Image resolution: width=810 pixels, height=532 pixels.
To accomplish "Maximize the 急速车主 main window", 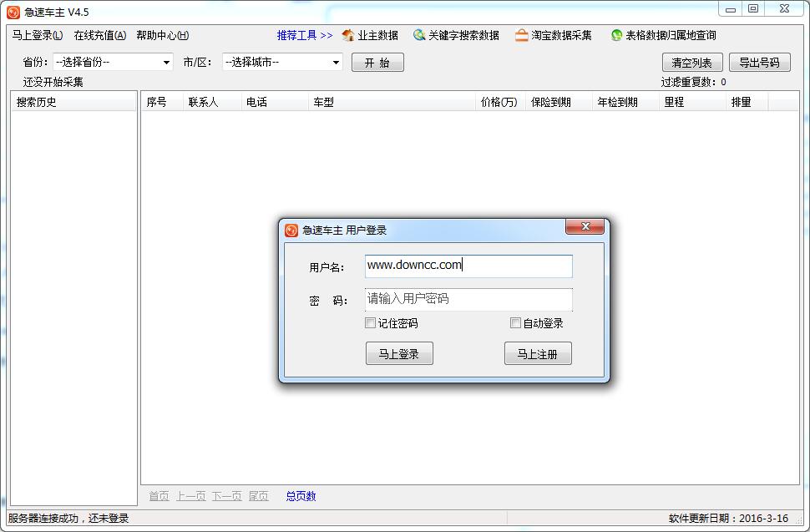I will [x=753, y=9].
